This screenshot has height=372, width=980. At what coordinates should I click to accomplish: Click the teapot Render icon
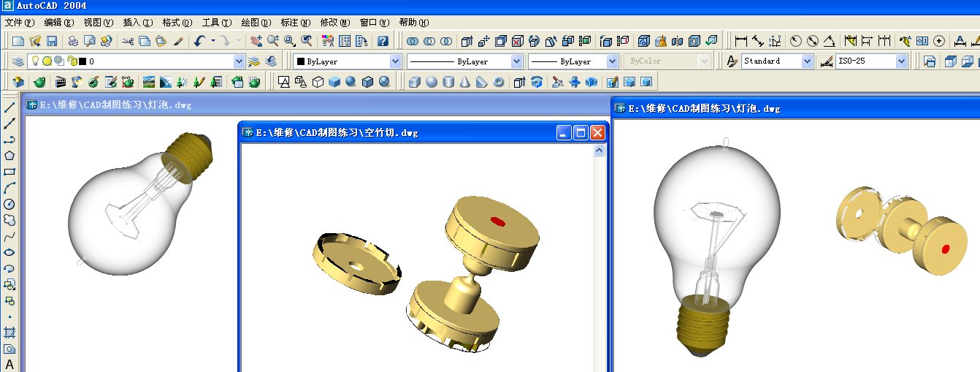tap(39, 82)
